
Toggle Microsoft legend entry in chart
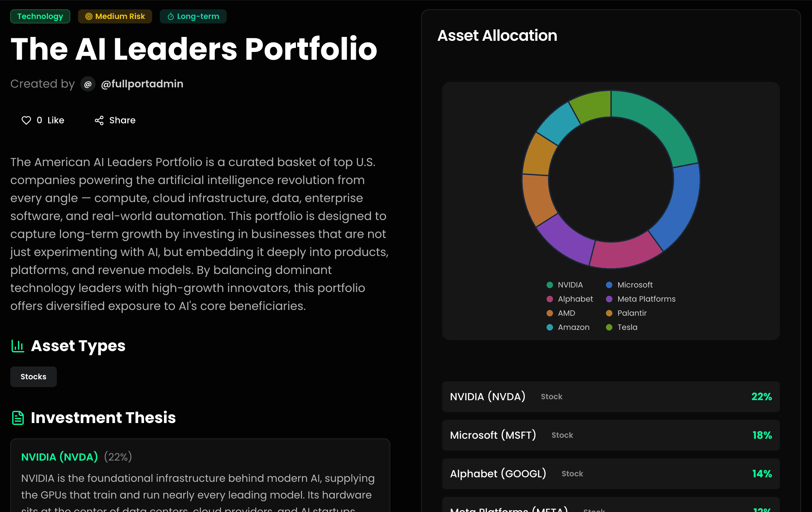click(x=635, y=285)
